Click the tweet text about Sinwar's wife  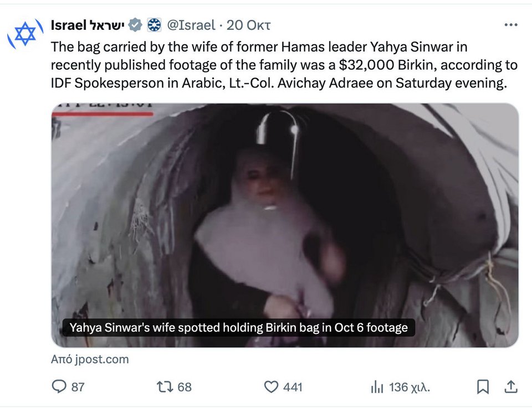click(284, 65)
